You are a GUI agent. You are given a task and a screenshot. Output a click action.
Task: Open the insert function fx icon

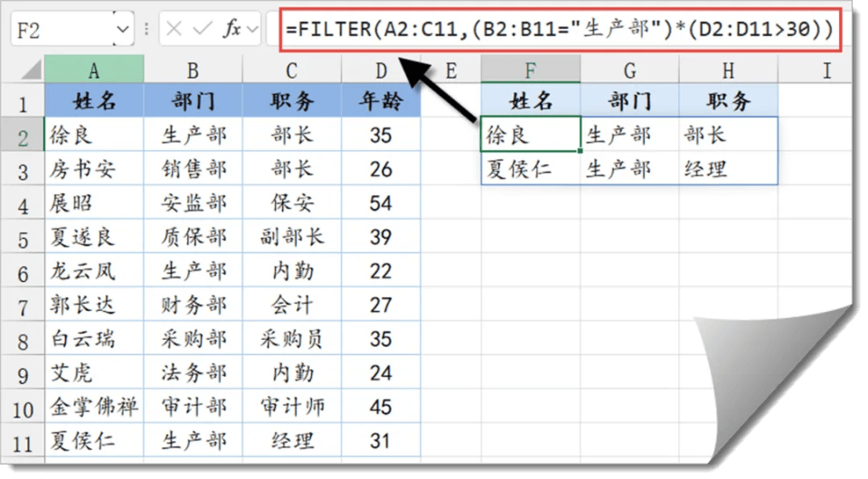(232, 29)
